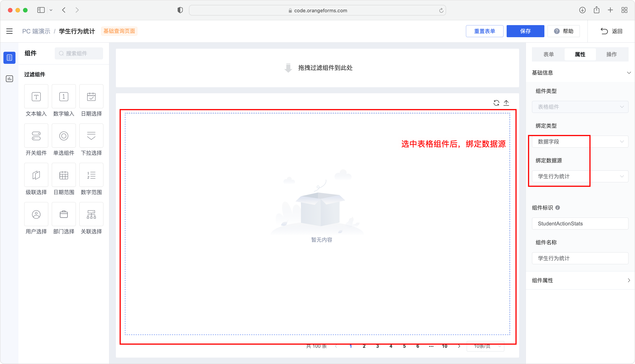Open the browser sidebar options chevron
The width and height of the screenshot is (635, 364).
[51, 10]
